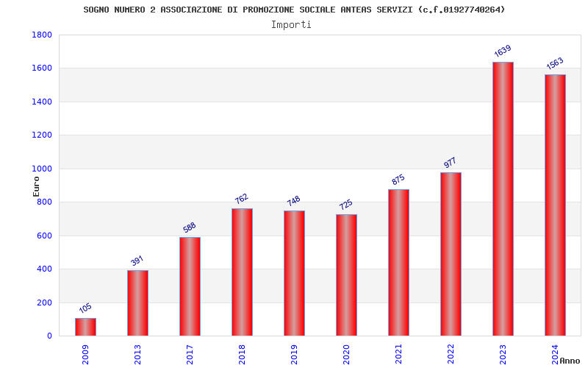Click the y-axis tick label 0
The height and width of the screenshot is (368, 588).
click(49, 336)
